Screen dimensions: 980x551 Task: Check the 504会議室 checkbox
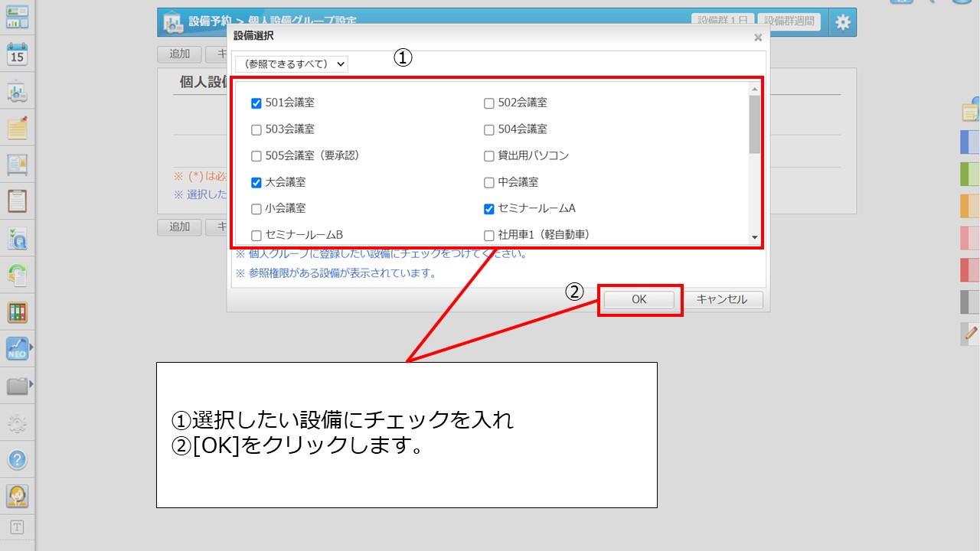tap(489, 130)
